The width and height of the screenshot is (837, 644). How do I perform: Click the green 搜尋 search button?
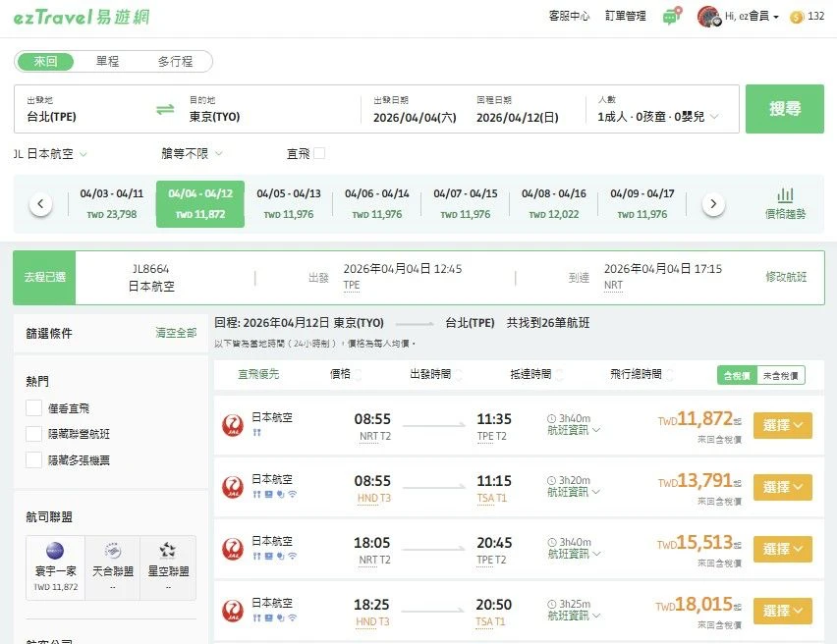pos(784,109)
